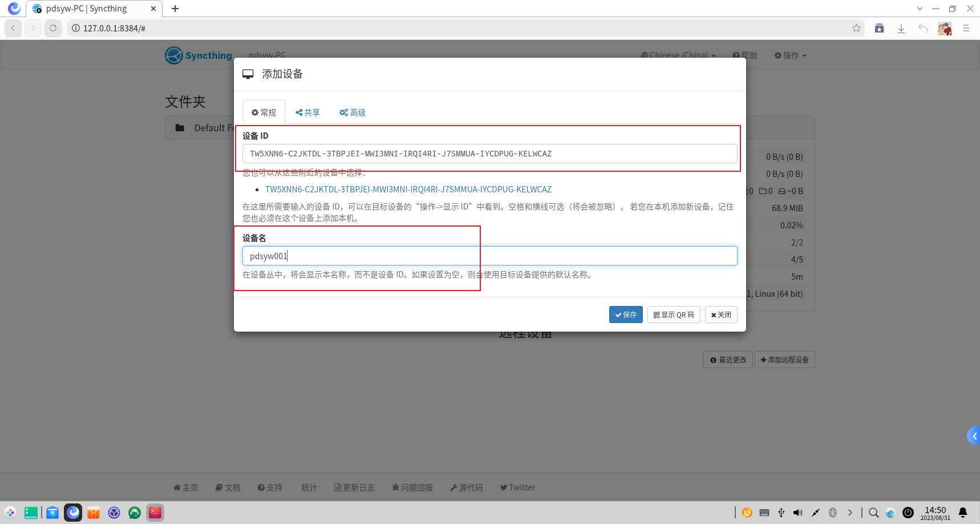
Task: Click the USB tray icon
Action: (781, 513)
